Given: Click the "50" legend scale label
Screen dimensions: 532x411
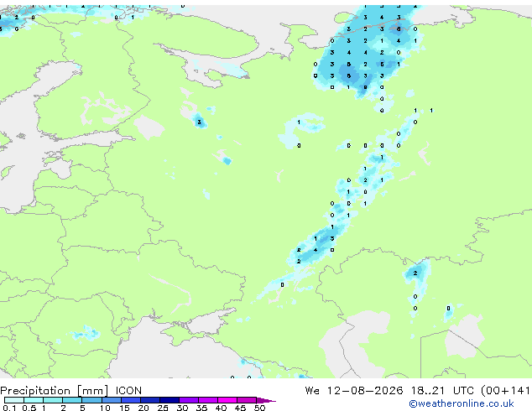Looking at the screenshot, I should (259, 408).
